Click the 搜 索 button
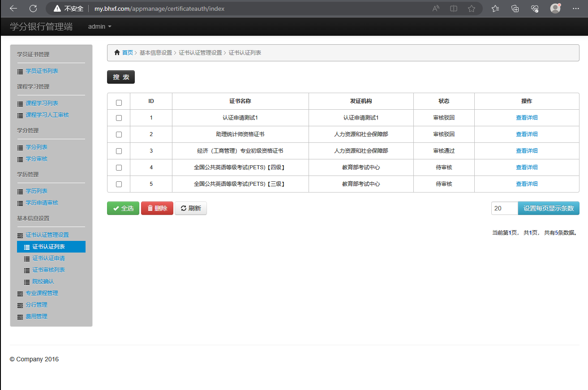Viewport: 588px width, 390px height. point(121,77)
